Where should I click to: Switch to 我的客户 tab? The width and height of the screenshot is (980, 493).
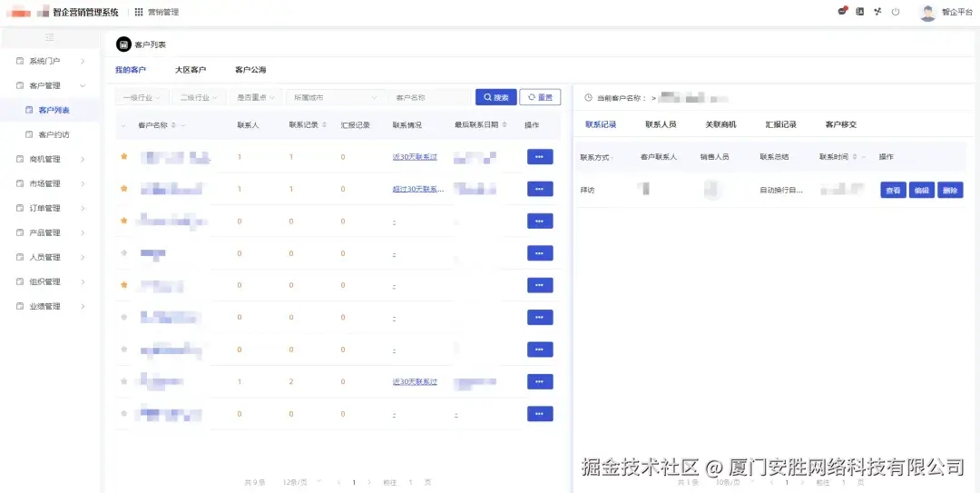click(131, 70)
